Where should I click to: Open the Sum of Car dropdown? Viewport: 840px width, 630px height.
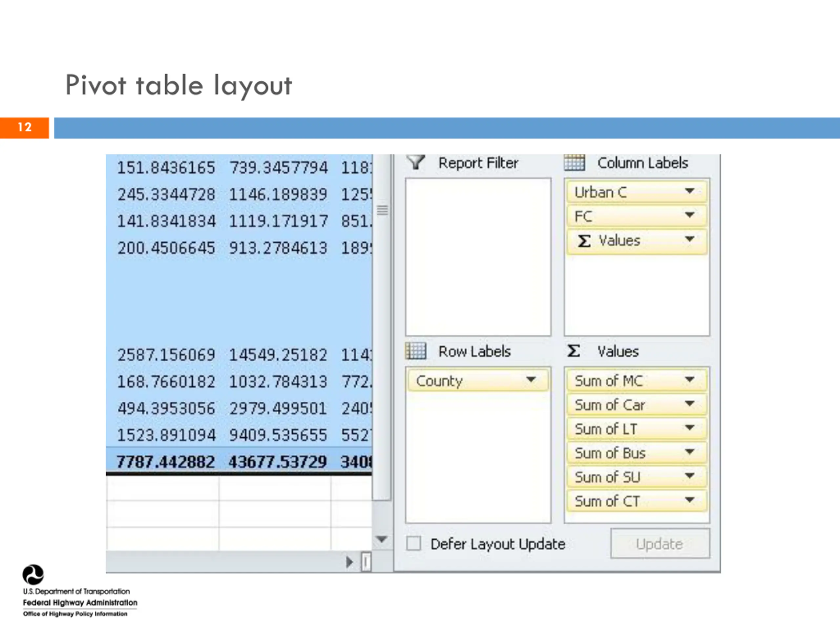point(690,404)
